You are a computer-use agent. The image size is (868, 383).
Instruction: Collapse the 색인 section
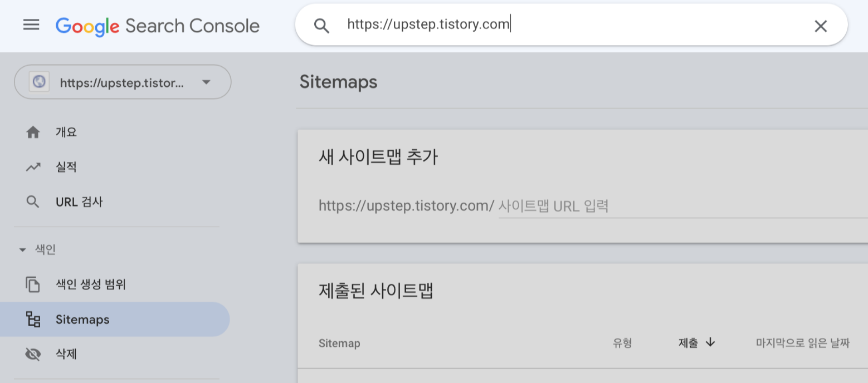[38, 250]
